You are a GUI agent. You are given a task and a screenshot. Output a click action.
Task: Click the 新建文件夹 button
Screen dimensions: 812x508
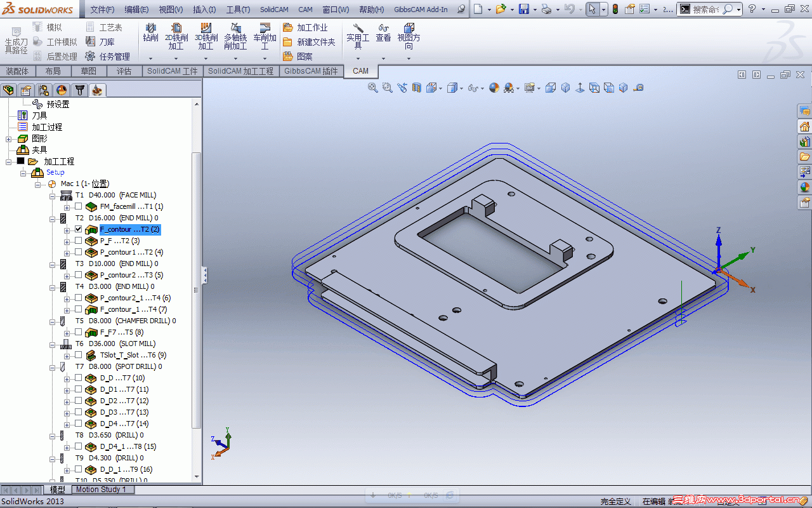coord(309,42)
